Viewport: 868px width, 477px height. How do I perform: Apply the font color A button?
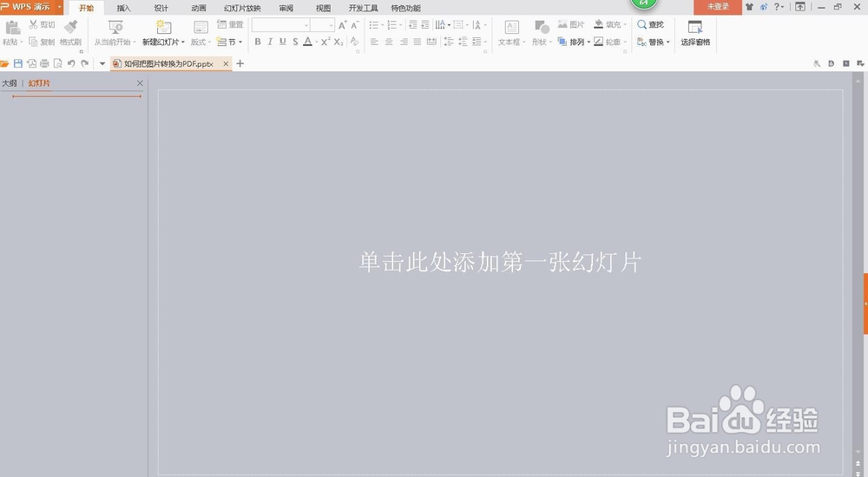308,42
